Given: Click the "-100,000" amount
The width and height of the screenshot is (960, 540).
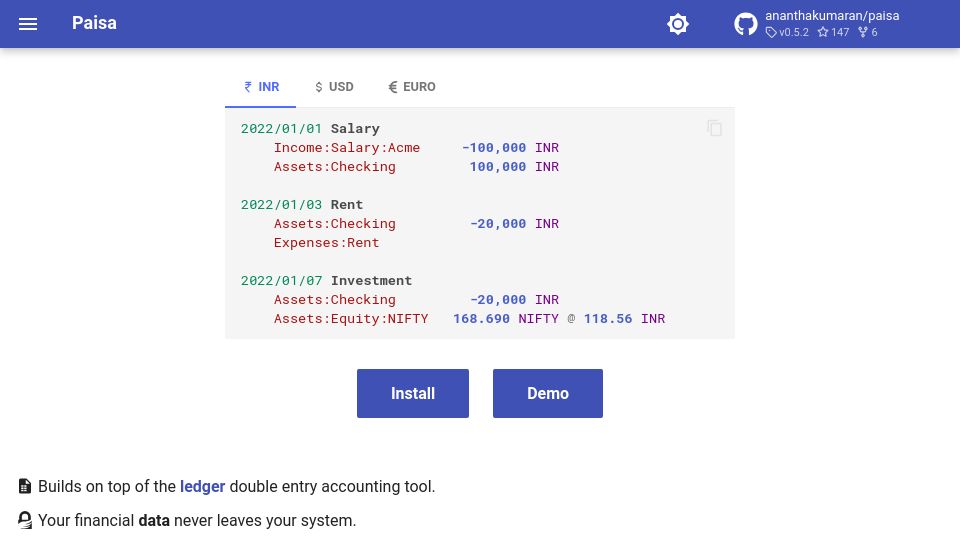Looking at the screenshot, I should (493, 148).
